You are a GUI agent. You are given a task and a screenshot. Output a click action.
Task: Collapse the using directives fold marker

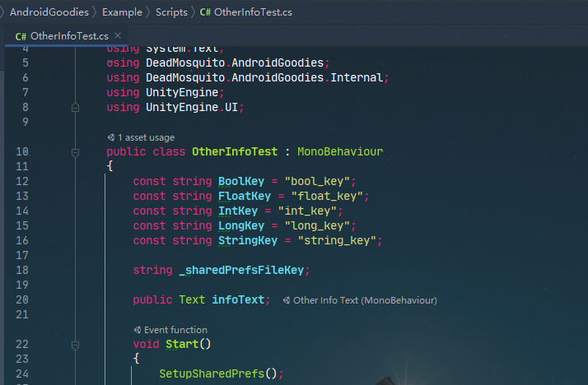coord(75,107)
